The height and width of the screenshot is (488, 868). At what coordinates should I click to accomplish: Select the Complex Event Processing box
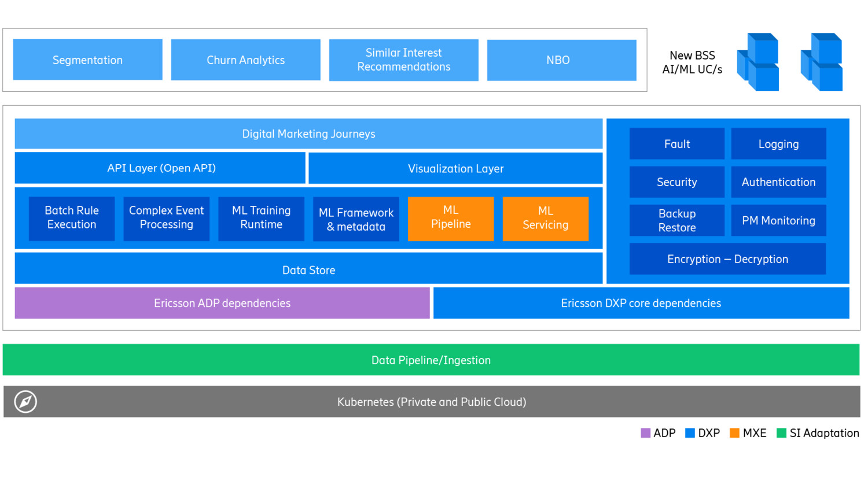click(x=167, y=219)
